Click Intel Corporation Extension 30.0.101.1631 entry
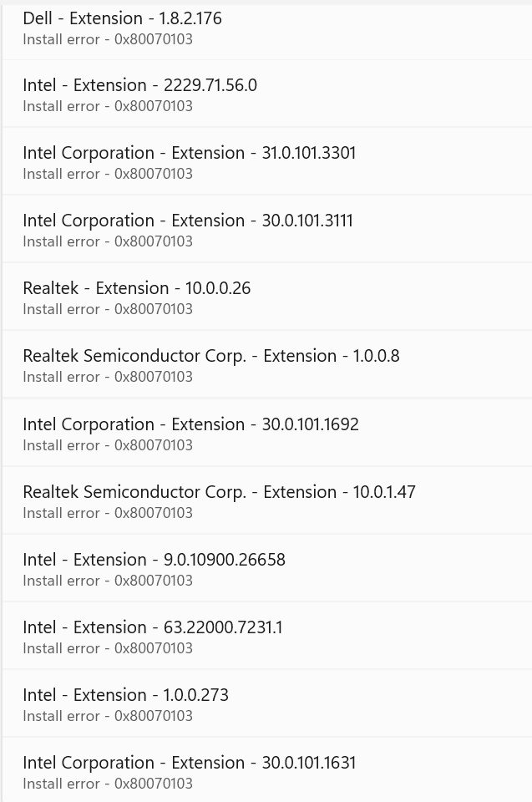The height and width of the screenshot is (802, 532). point(189,763)
